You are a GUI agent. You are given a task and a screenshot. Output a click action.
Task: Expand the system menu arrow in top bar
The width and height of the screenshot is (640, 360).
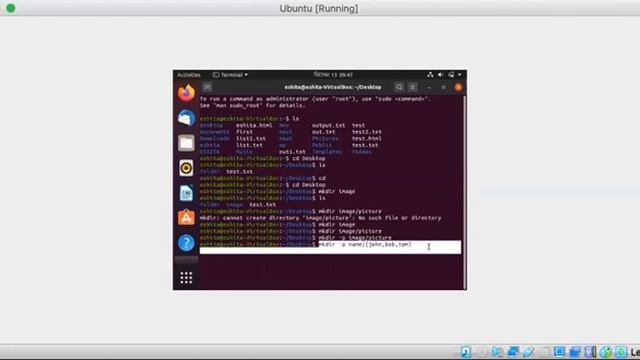point(460,75)
